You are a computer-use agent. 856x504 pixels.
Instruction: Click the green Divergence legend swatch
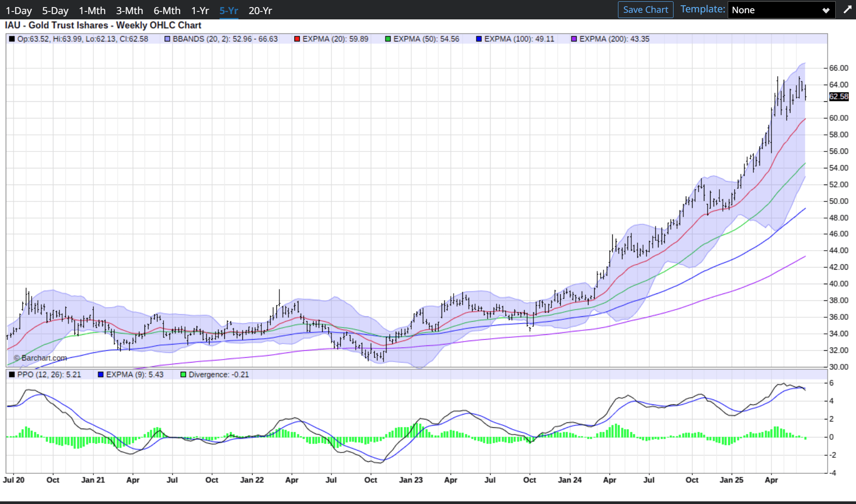pos(183,375)
